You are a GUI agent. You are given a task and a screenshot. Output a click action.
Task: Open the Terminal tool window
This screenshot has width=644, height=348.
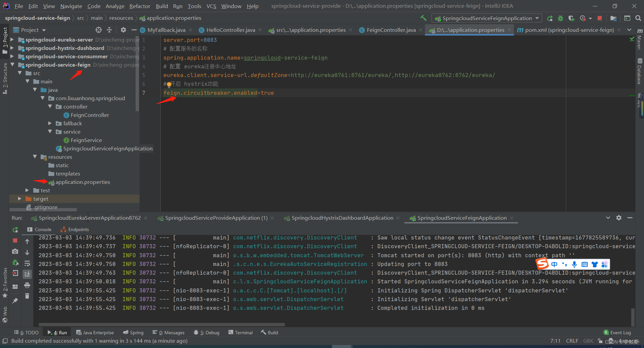click(x=240, y=332)
